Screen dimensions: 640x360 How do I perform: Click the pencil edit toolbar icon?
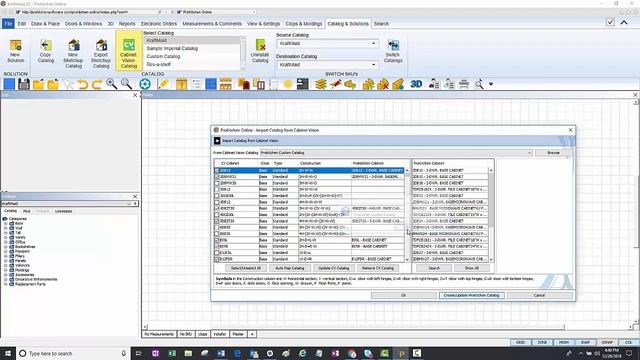[x=163, y=84]
